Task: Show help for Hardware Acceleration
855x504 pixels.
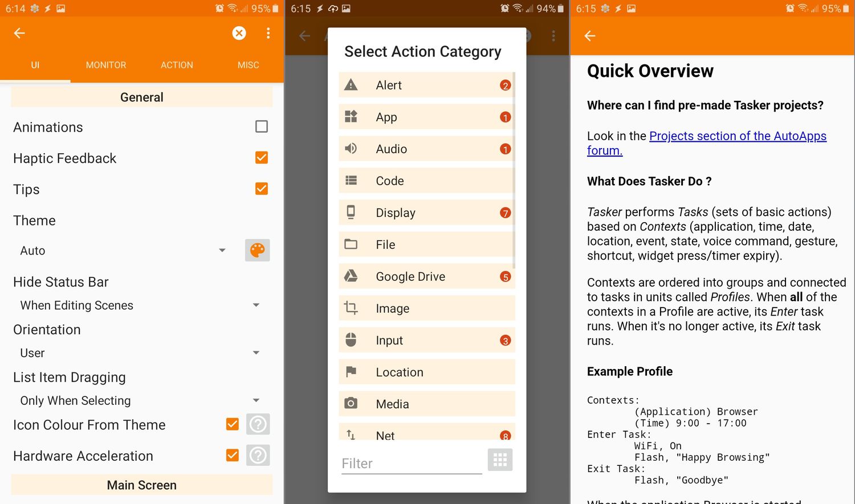Action: [258, 455]
